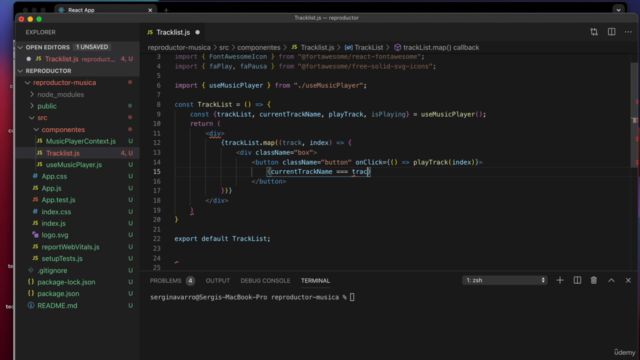Open MusicPlayerContext.js file
Image resolution: width=640 pixels, height=360 pixels.
tap(81, 141)
